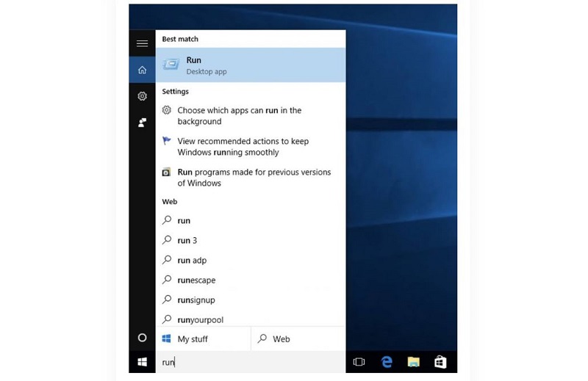
Task: Open 'Run programs made for previous versions'
Action: tap(251, 178)
